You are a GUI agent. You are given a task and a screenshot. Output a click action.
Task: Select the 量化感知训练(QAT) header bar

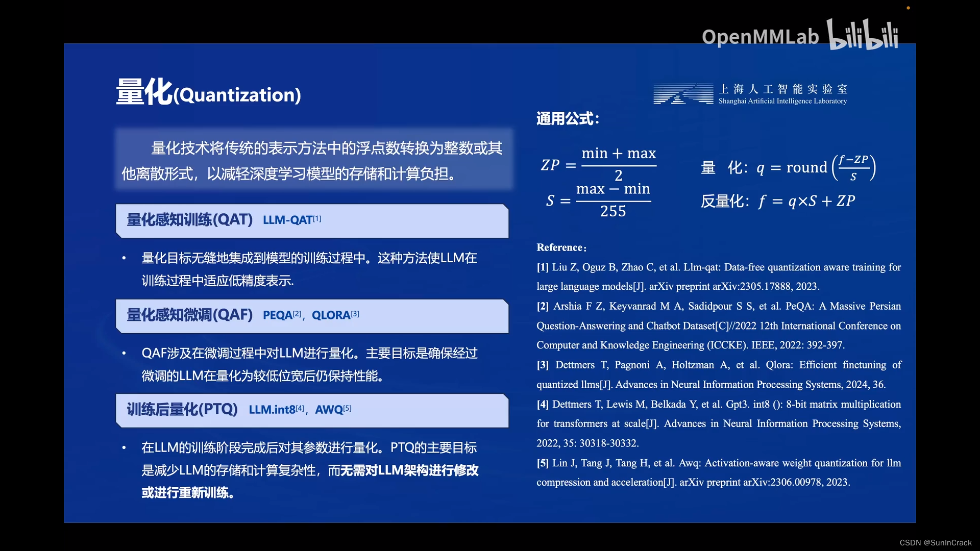click(312, 220)
